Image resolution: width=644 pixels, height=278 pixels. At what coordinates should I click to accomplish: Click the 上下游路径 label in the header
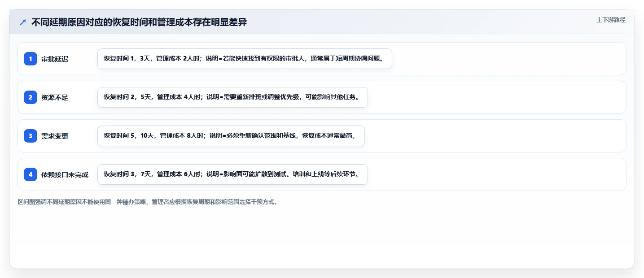coord(611,20)
